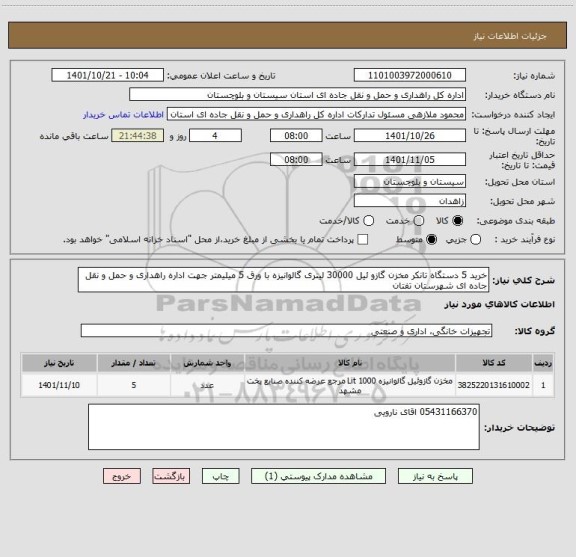Viewport: 576px width, 557px height.
Task: Click the remaining days field showing 4
Action: pos(215,136)
